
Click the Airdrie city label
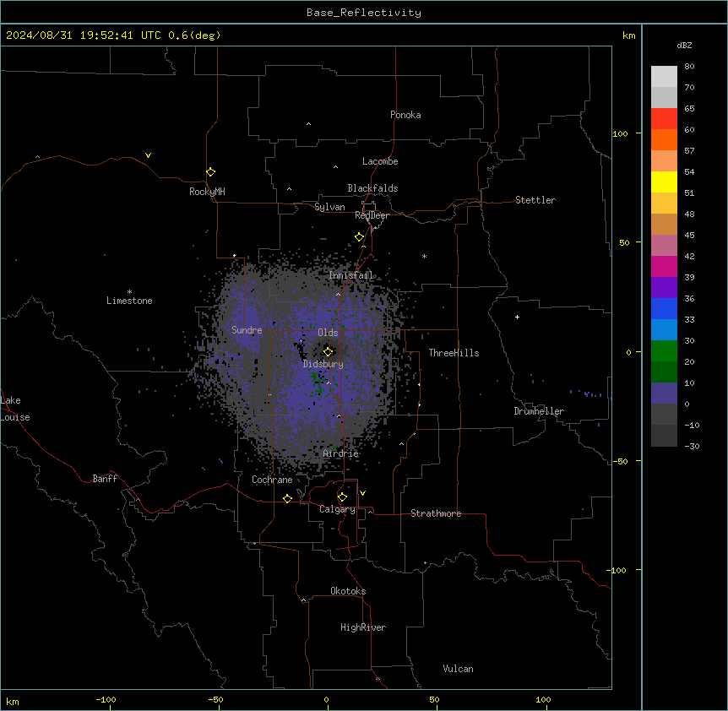point(341,453)
